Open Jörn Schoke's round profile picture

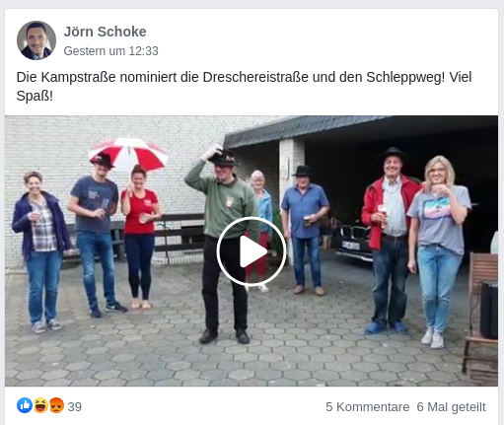coord(36,40)
